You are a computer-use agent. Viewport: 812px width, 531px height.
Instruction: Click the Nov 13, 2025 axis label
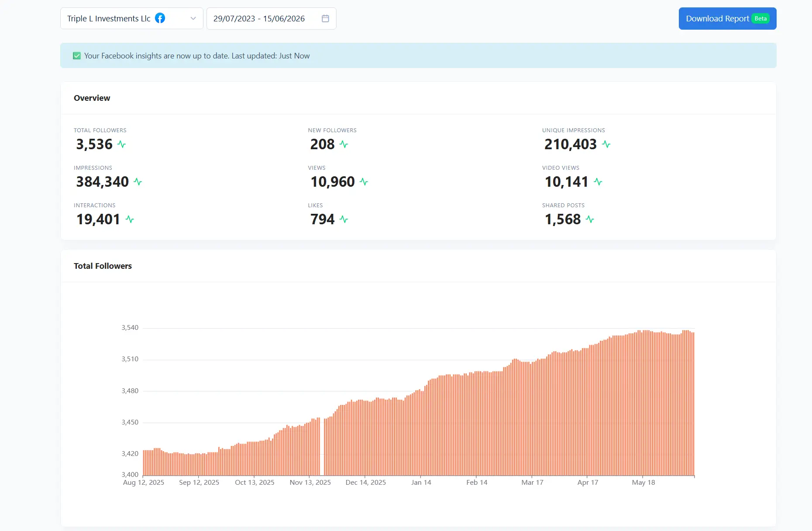point(310,483)
